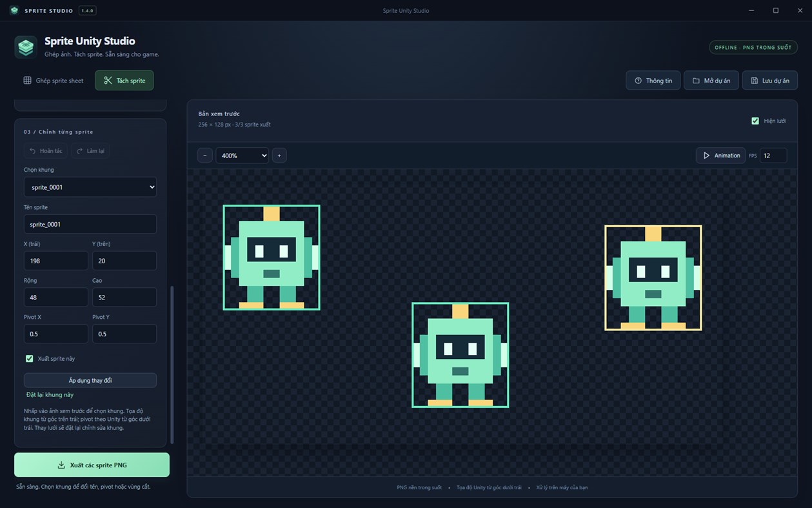Click the minus zoom out button
Screen dimensions: 812x508
pyautogui.click(x=205, y=156)
